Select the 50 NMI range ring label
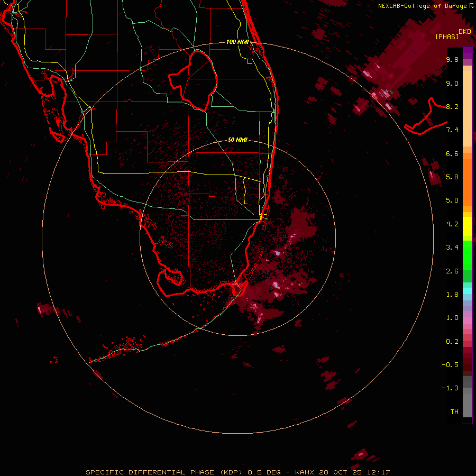 (237, 140)
